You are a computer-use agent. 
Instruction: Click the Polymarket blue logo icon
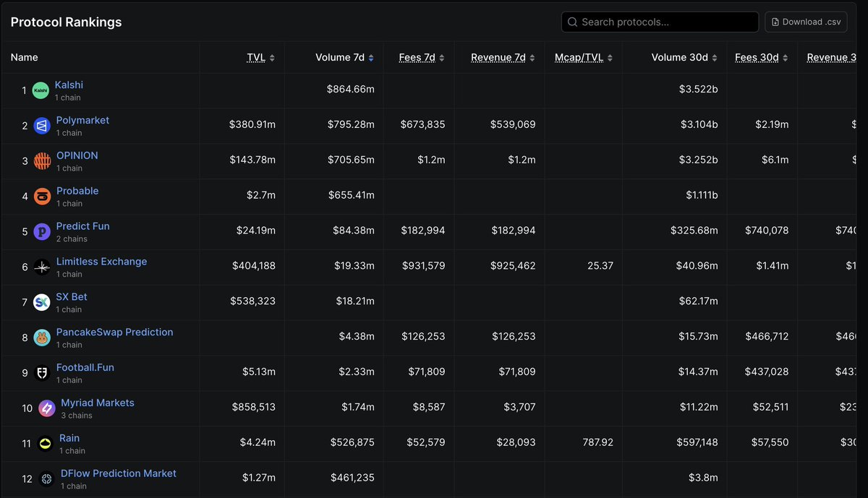click(x=41, y=125)
